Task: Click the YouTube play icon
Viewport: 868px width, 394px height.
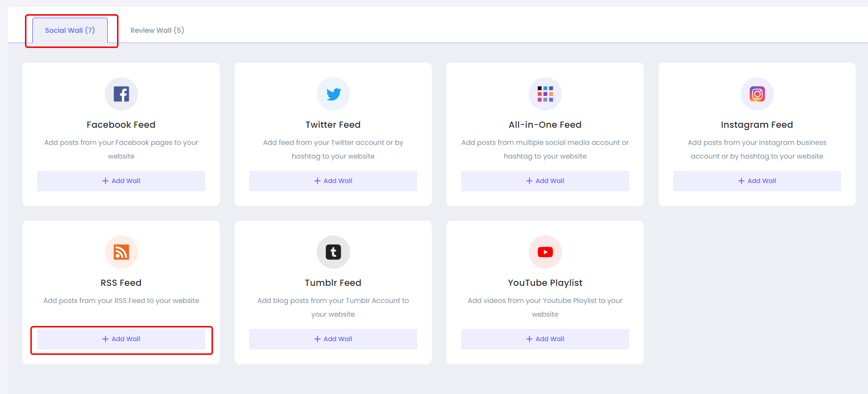Action: coord(545,252)
